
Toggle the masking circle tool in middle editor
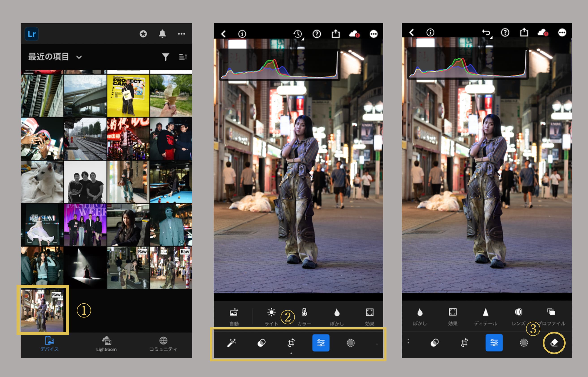(x=351, y=343)
